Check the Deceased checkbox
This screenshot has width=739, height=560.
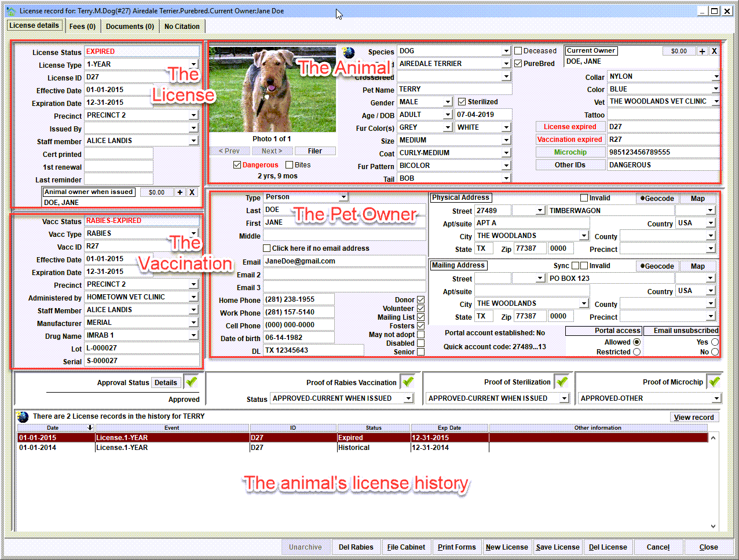coord(518,51)
